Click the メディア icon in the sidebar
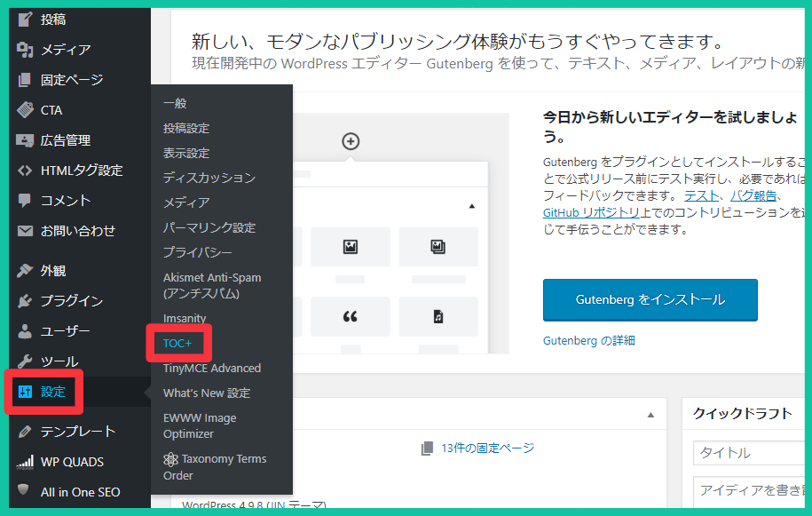Image resolution: width=812 pixels, height=516 pixels. pyautogui.click(x=25, y=50)
